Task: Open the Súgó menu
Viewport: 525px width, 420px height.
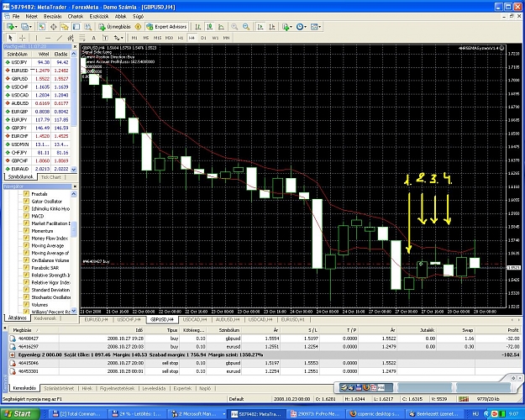Action: pyautogui.click(x=138, y=16)
